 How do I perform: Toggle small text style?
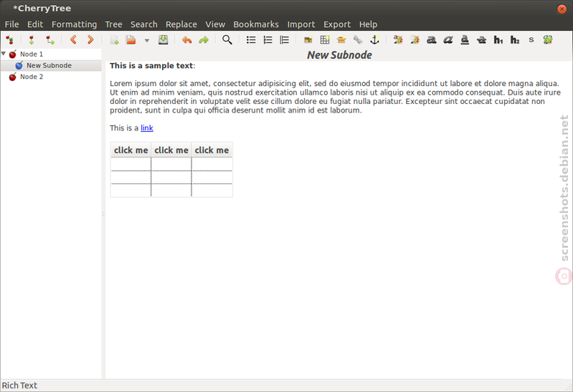pos(531,40)
